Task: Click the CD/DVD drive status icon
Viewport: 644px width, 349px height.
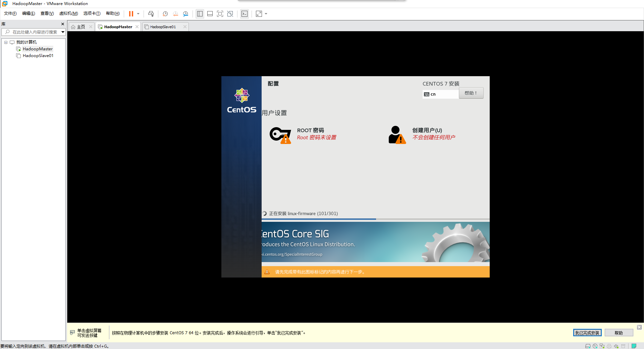Action: pos(595,346)
